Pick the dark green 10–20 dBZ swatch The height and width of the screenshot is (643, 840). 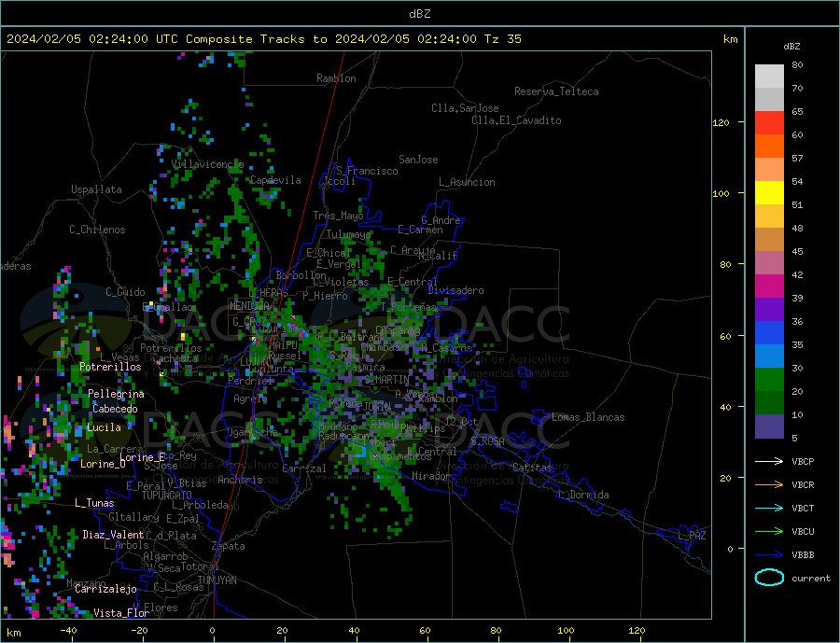tap(769, 402)
